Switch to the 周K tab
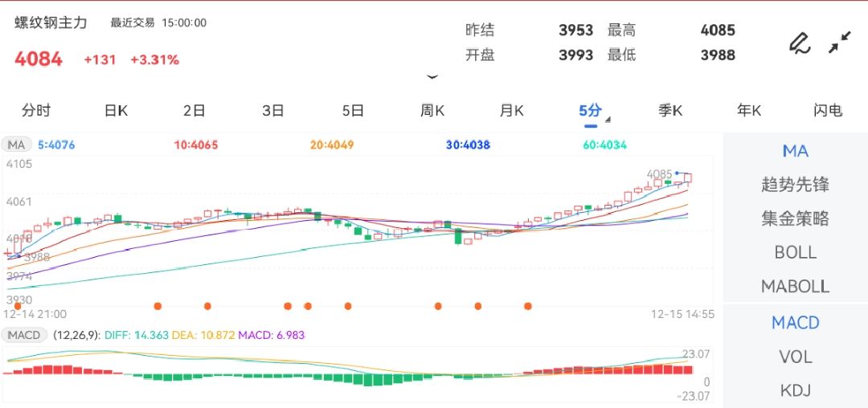Screen dimensions: 868x408 432,111
